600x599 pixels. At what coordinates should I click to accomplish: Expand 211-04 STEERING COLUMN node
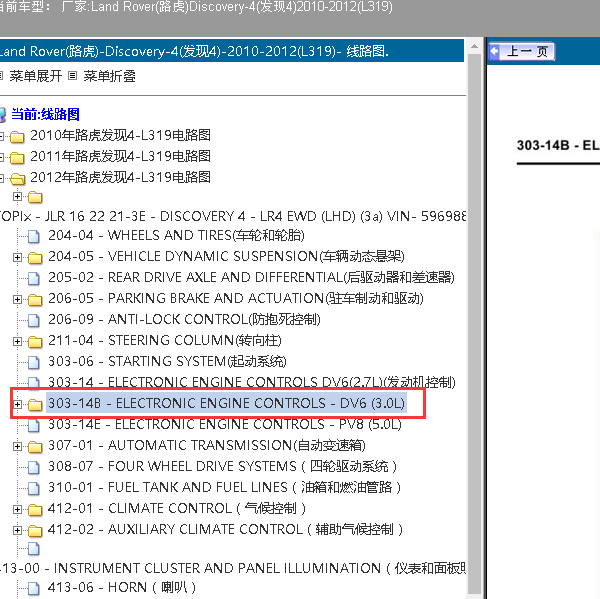point(17,341)
